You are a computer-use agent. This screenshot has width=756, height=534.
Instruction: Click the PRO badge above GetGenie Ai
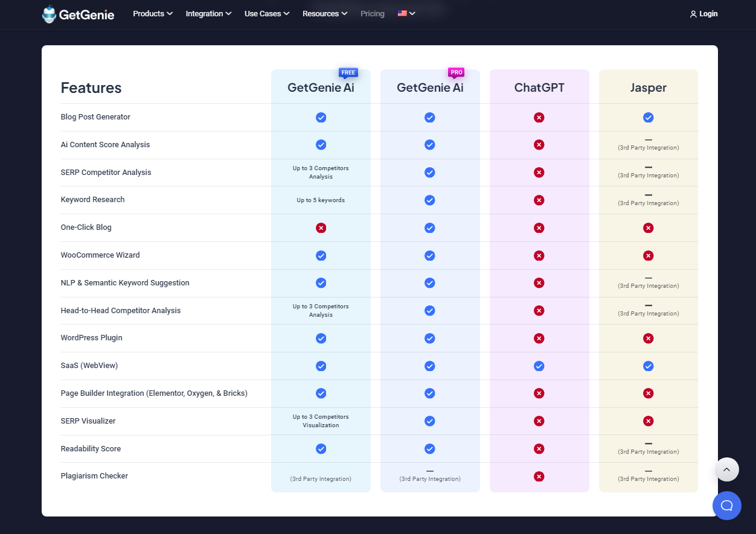coord(456,73)
